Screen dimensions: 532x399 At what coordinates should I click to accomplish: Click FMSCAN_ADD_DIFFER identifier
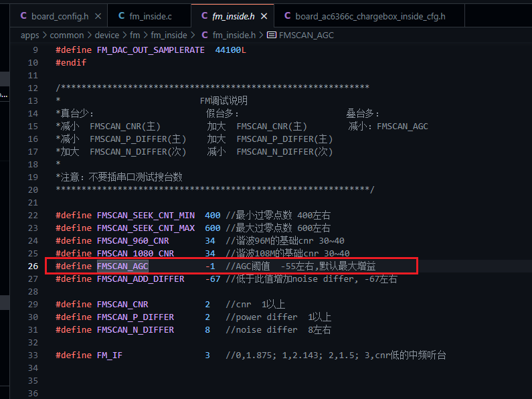pos(141,279)
